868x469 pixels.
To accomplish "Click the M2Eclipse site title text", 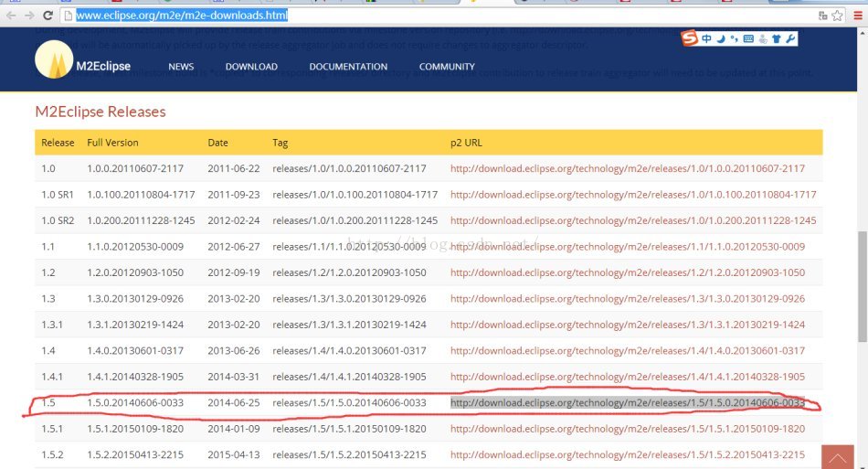I will pos(103,66).
